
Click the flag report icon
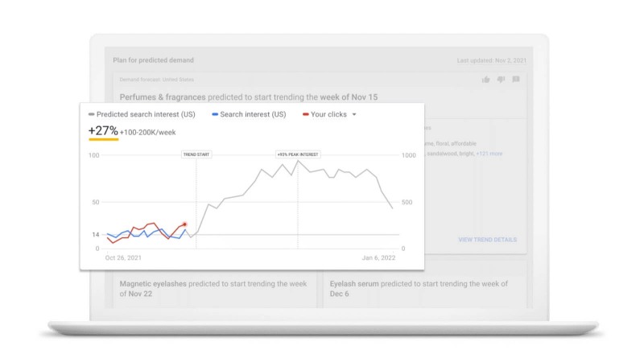[516, 79]
